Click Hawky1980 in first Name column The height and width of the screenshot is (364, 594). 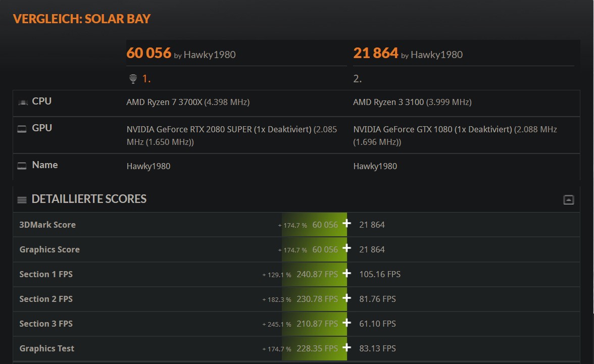[148, 166]
